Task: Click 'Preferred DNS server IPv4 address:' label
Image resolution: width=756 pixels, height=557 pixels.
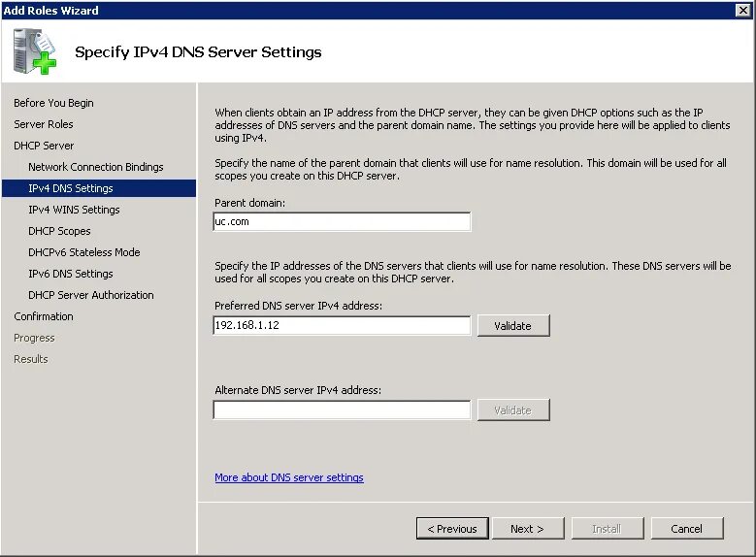Action: point(299,306)
